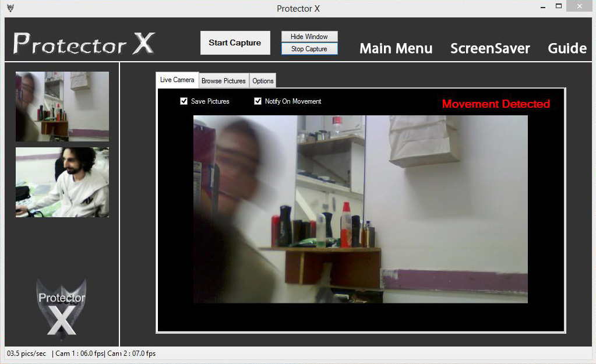Open the Main Menu
Image resolution: width=596 pixels, height=364 pixels.
coord(396,48)
